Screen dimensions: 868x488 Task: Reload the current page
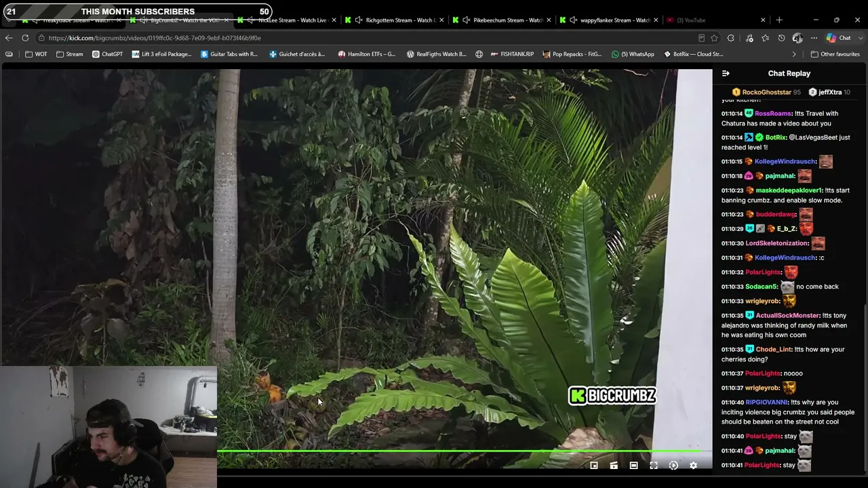click(x=25, y=38)
